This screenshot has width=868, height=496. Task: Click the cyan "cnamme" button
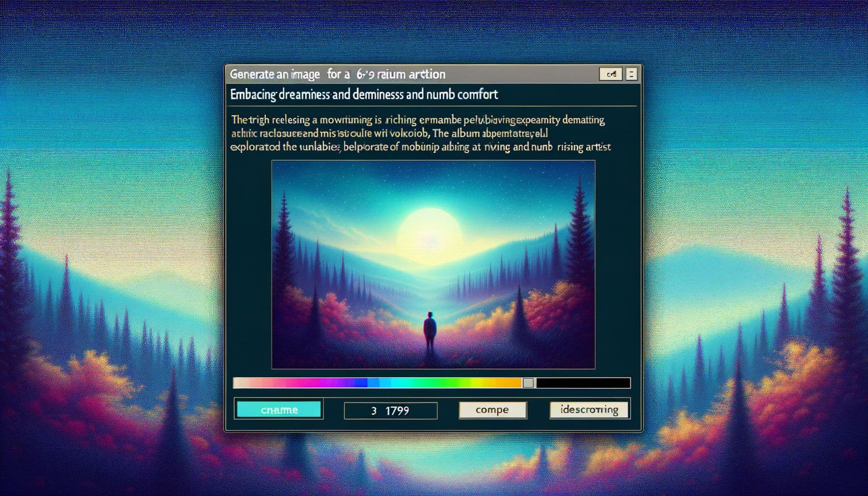279,409
